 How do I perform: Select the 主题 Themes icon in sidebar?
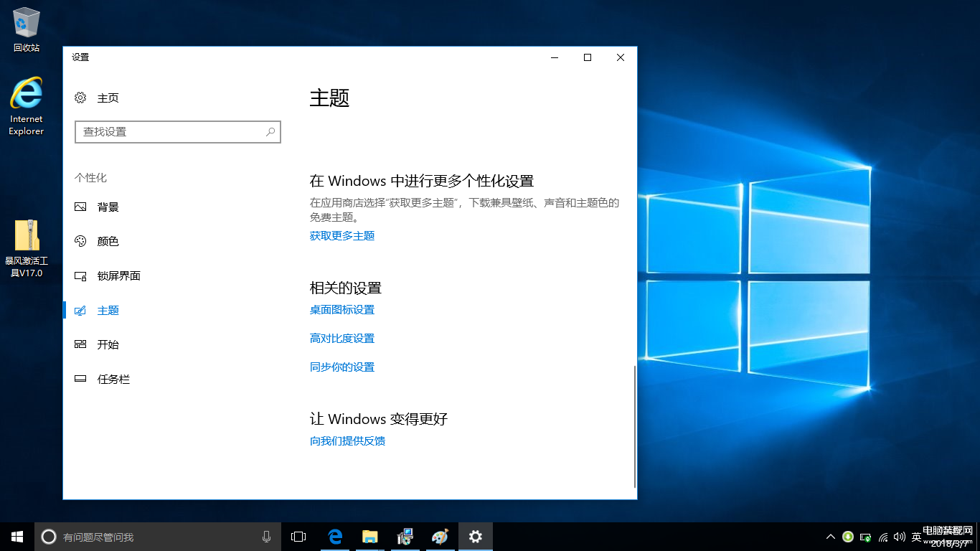pos(80,310)
